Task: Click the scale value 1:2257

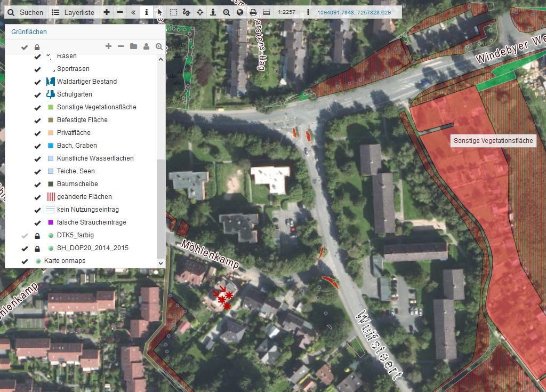Action: 287,12
